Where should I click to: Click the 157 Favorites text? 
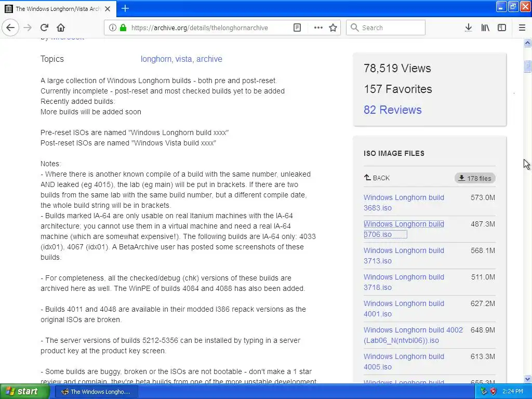[397, 89]
